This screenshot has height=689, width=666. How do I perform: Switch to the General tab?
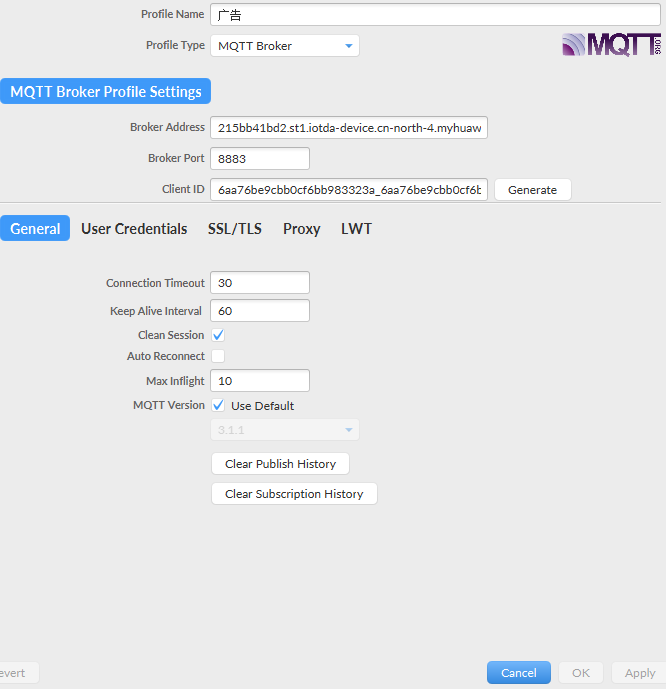[x=35, y=228]
